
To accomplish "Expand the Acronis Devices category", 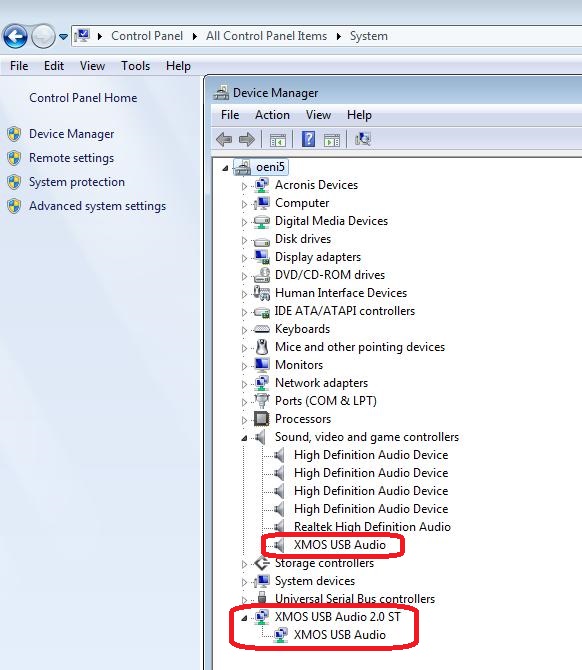I will 244,186.
